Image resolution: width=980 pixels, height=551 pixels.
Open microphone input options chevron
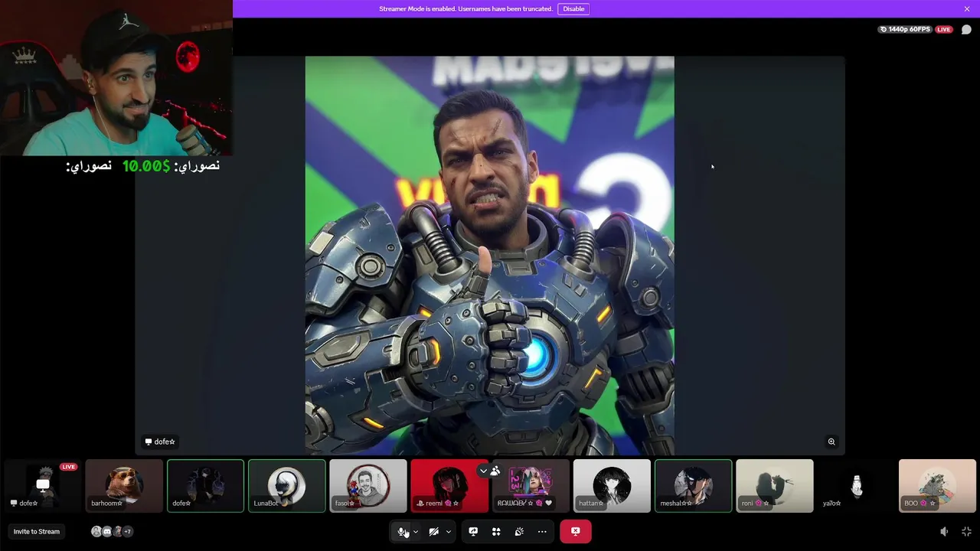[416, 532]
